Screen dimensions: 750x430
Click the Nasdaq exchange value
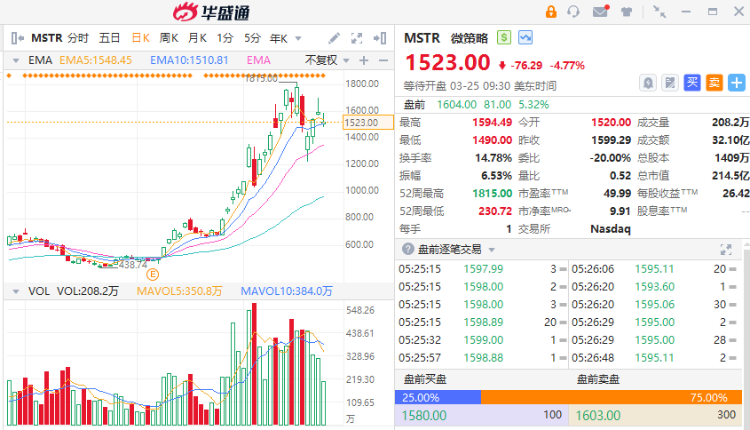pos(610,229)
